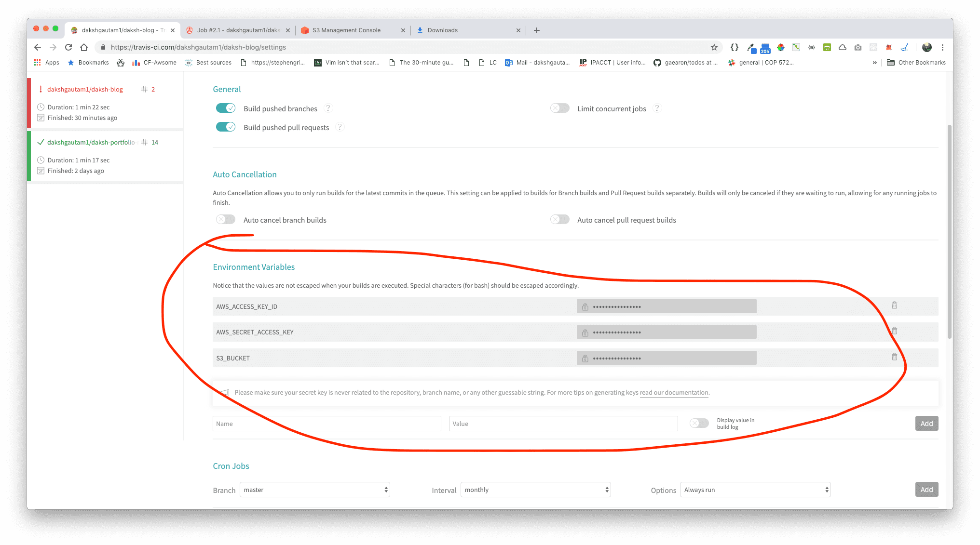The image size is (980, 545).
Task: Reload the Travis CI settings page
Action: (x=68, y=47)
